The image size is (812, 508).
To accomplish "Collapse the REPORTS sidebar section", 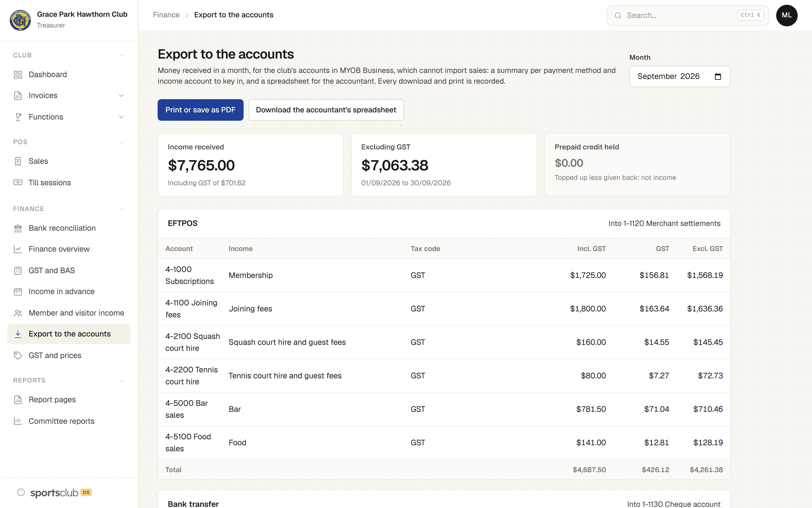I will [x=121, y=381].
